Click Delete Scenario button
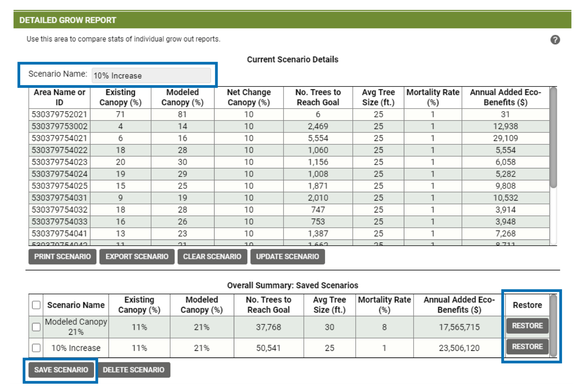587x392 pixels. pyautogui.click(x=134, y=370)
